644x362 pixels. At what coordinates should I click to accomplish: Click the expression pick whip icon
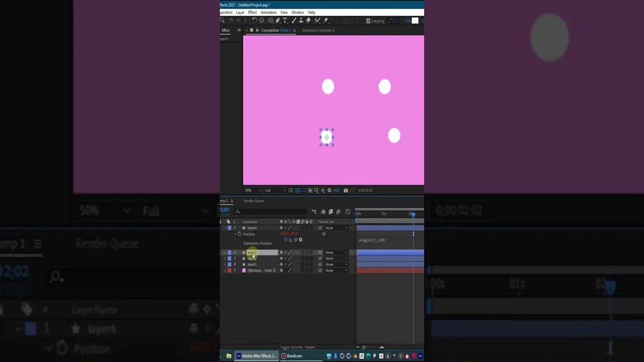pos(295,240)
